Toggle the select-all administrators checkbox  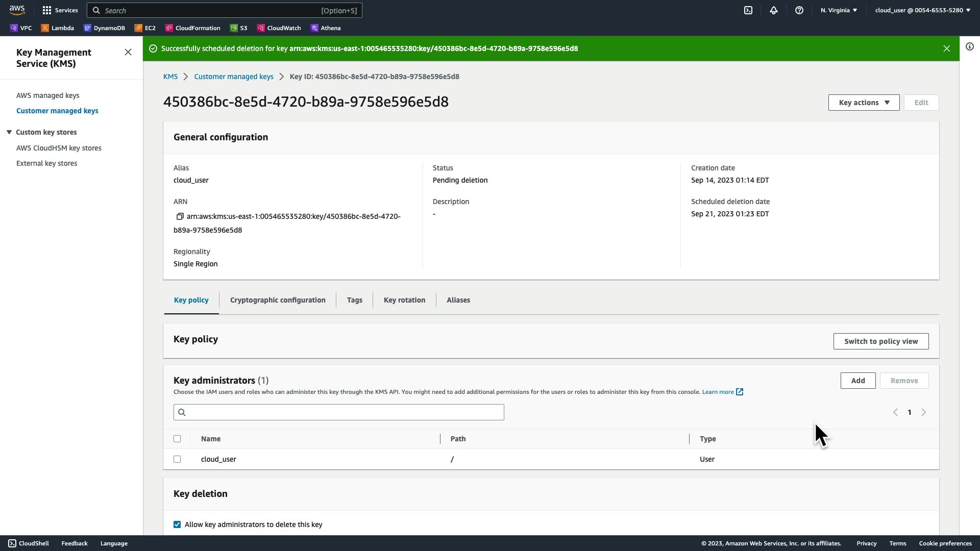point(177,439)
